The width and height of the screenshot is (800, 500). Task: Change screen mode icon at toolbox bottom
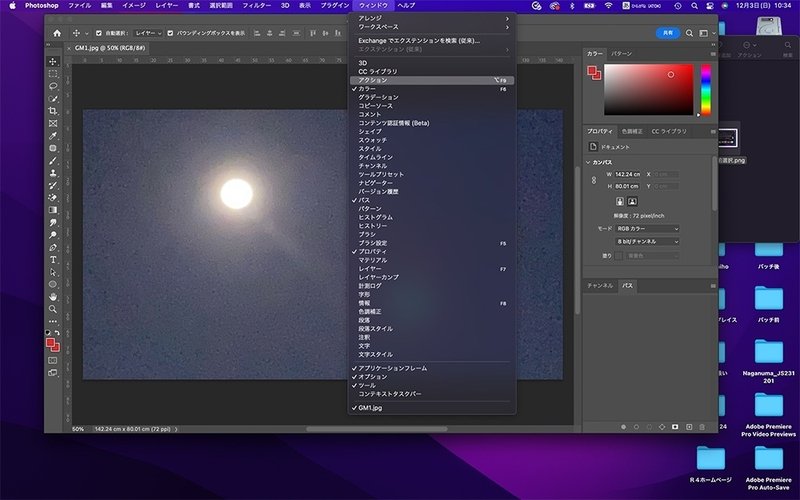[53, 372]
